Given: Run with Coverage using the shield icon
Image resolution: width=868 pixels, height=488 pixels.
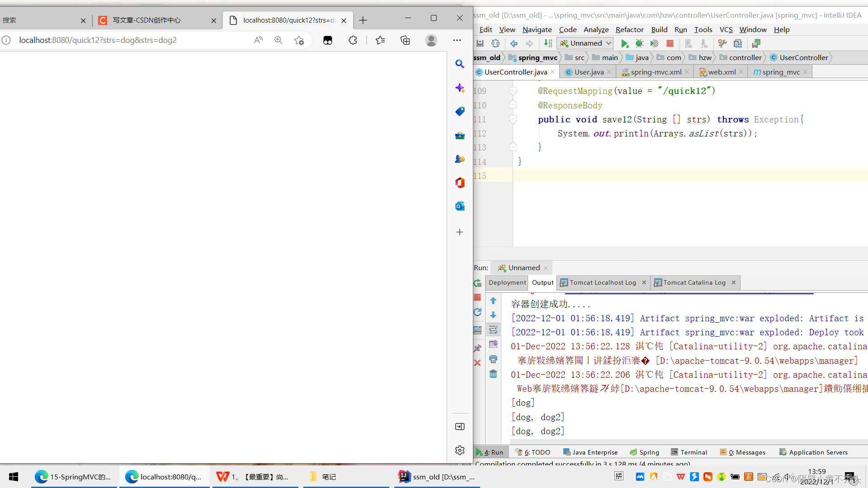Looking at the screenshot, I should (654, 43).
